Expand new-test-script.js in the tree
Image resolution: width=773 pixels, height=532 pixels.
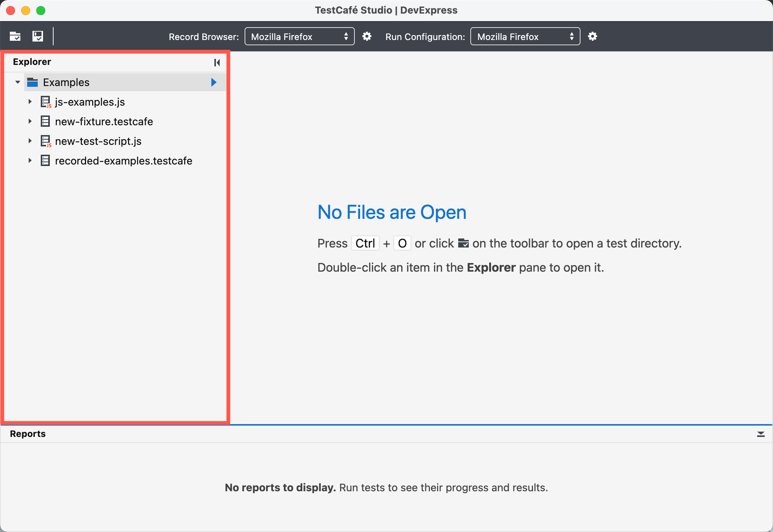click(x=30, y=141)
